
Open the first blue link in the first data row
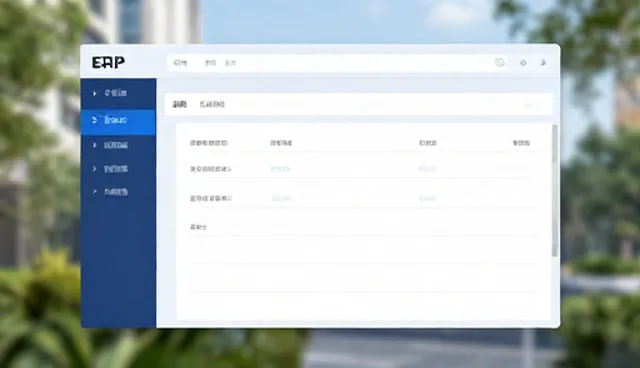click(x=280, y=168)
